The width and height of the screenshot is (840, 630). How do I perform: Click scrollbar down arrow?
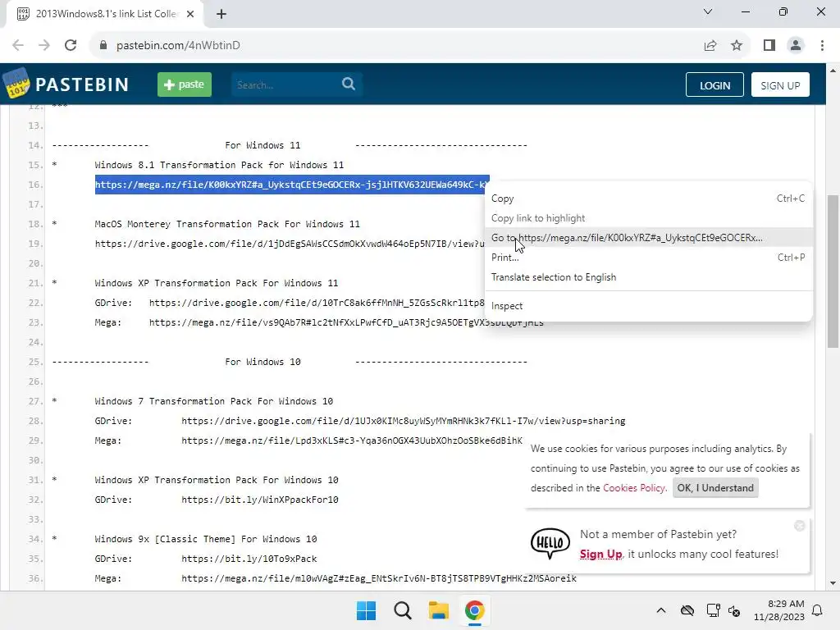(833, 583)
